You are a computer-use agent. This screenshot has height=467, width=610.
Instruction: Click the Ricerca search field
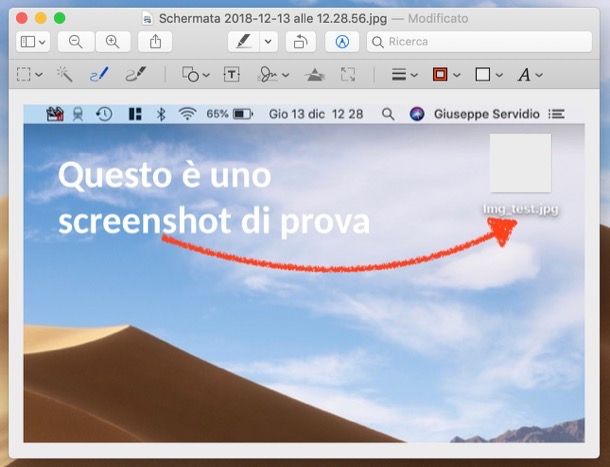point(479,42)
